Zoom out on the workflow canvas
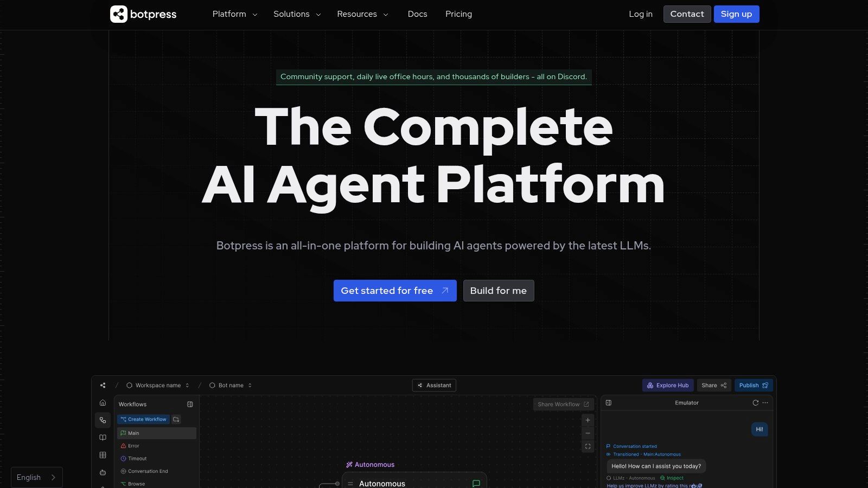 pyautogui.click(x=588, y=433)
